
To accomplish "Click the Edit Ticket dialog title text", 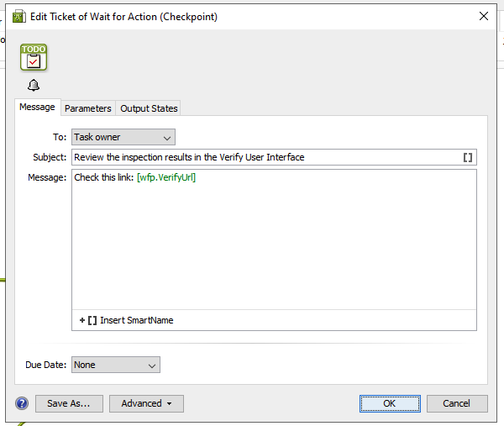I will (x=124, y=16).
